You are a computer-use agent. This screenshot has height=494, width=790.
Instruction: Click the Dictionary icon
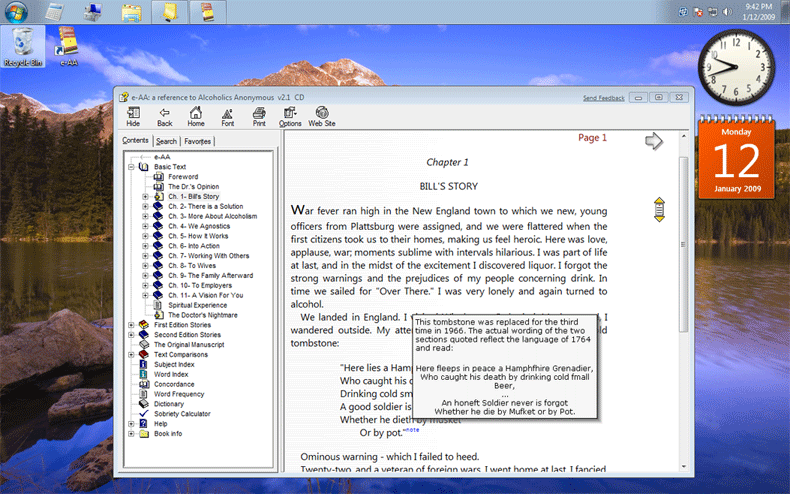pos(144,404)
